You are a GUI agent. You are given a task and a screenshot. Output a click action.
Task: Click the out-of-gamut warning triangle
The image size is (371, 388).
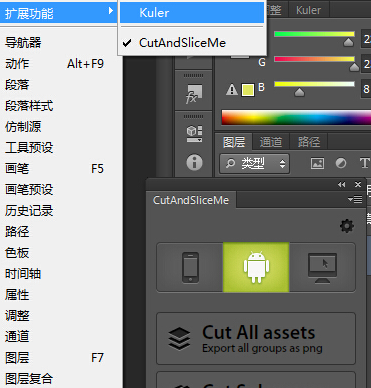232,90
